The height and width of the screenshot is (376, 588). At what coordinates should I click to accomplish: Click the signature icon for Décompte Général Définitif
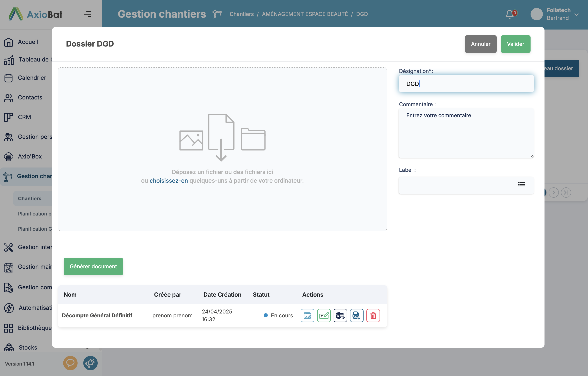tap(307, 316)
